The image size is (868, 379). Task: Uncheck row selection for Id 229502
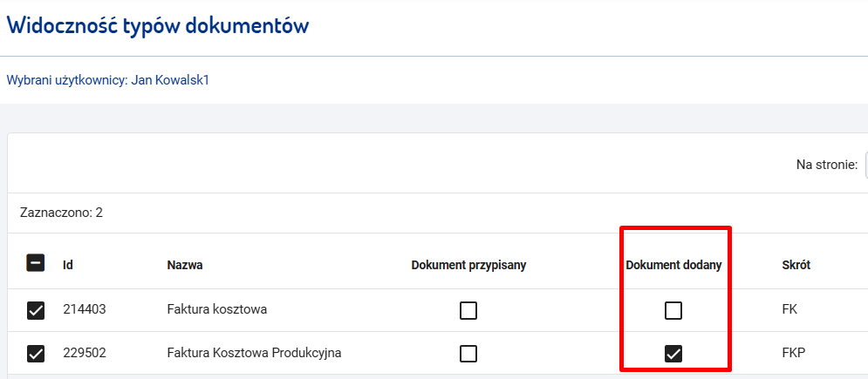click(36, 354)
